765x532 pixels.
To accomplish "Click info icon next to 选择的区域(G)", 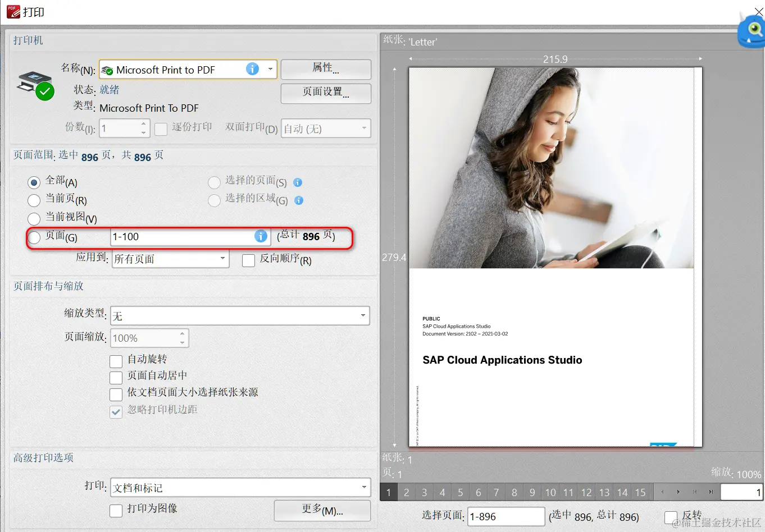I will pos(299,200).
